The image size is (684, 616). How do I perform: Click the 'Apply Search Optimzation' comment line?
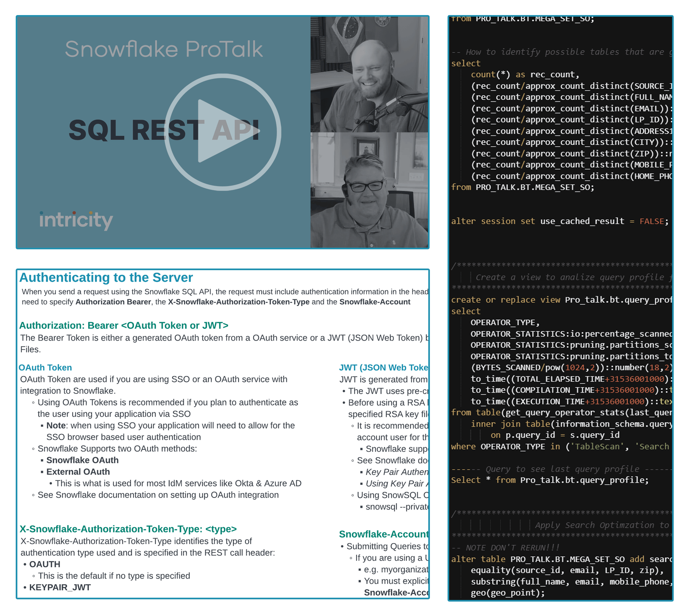tap(602, 525)
